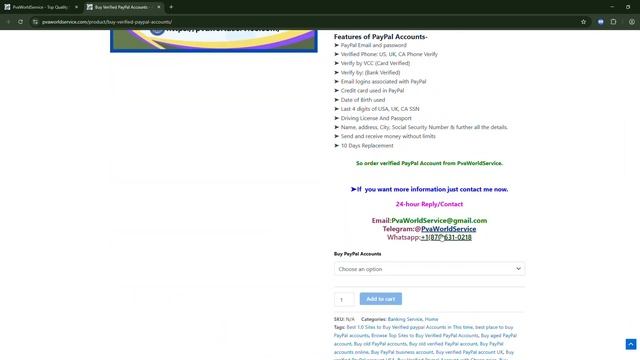Click the blue scroll-to-top arrow button

[631, 344]
